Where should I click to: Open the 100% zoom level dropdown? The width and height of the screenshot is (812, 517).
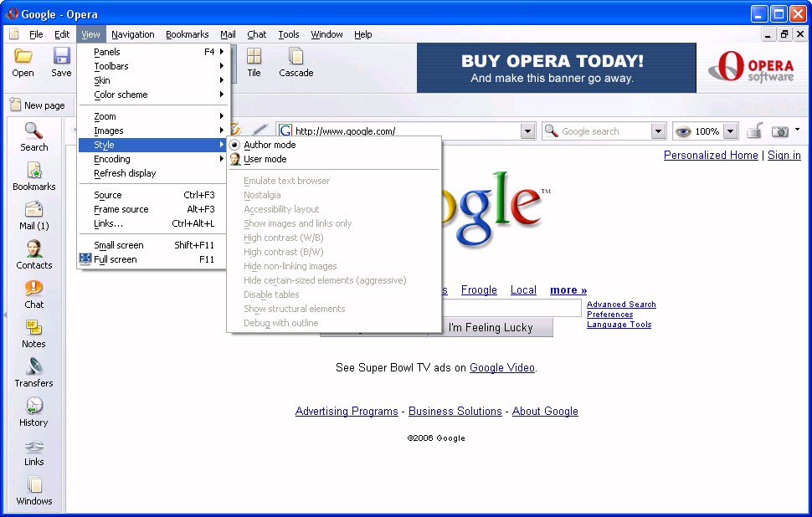point(730,131)
